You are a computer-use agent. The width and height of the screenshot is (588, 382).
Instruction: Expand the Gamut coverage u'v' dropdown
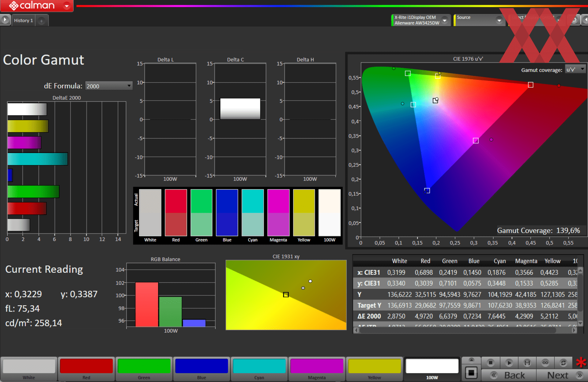[575, 69]
